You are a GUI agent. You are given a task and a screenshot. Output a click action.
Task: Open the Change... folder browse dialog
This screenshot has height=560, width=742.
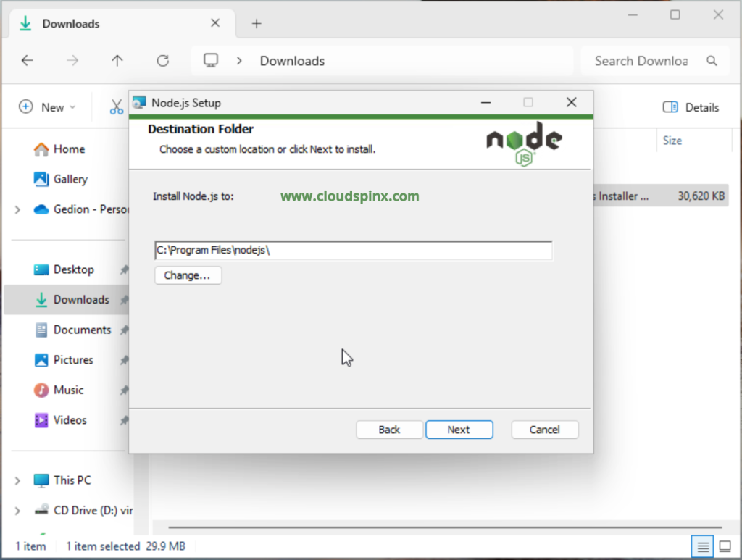(188, 275)
